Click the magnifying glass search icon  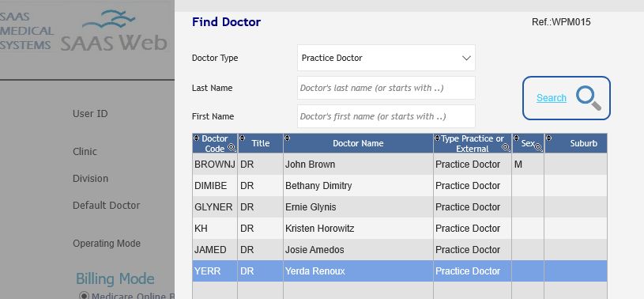pyautogui.click(x=588, y=98)
